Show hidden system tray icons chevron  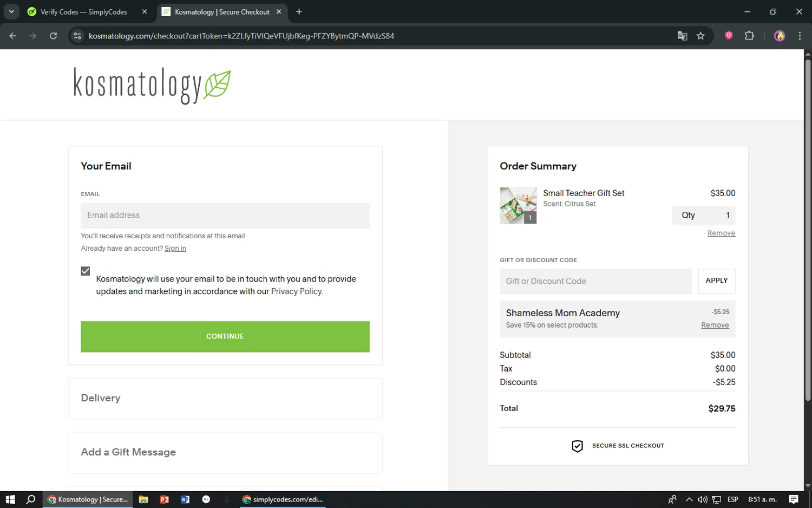pos(689,499)
